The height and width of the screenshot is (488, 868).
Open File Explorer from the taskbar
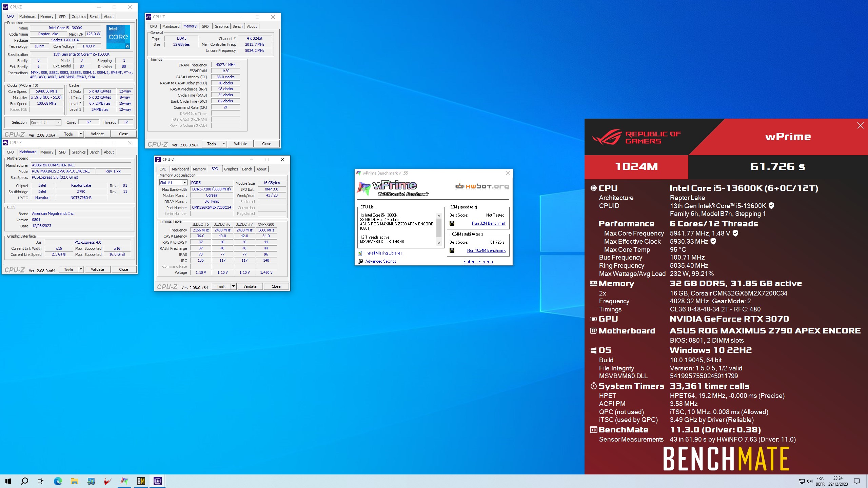(x=74, y=481)
